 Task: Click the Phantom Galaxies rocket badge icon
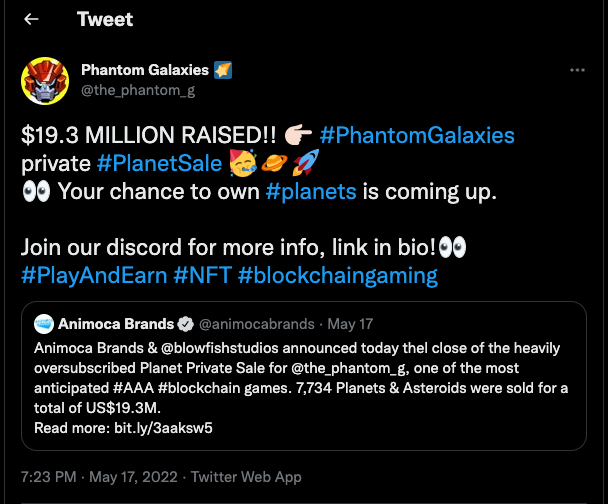pyautogui.click(x=223, y=70)
